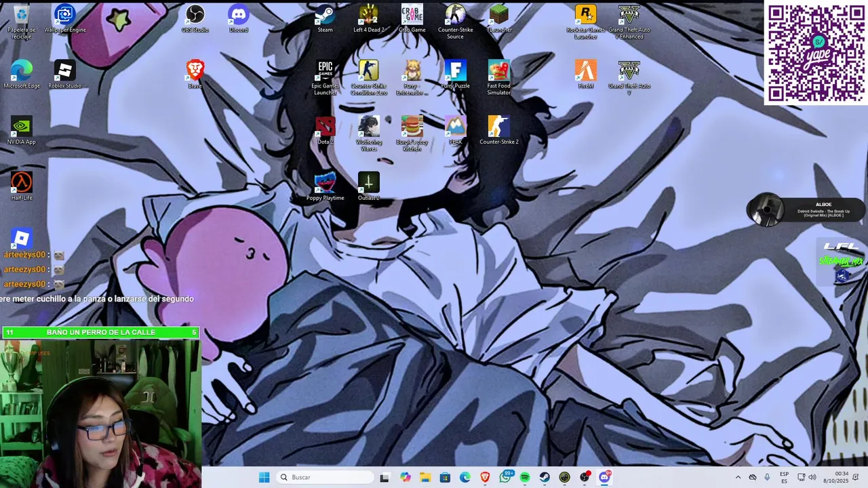868x488 pixels.
Task: Open Copilot from the taskbar
Action: point(405,477)
